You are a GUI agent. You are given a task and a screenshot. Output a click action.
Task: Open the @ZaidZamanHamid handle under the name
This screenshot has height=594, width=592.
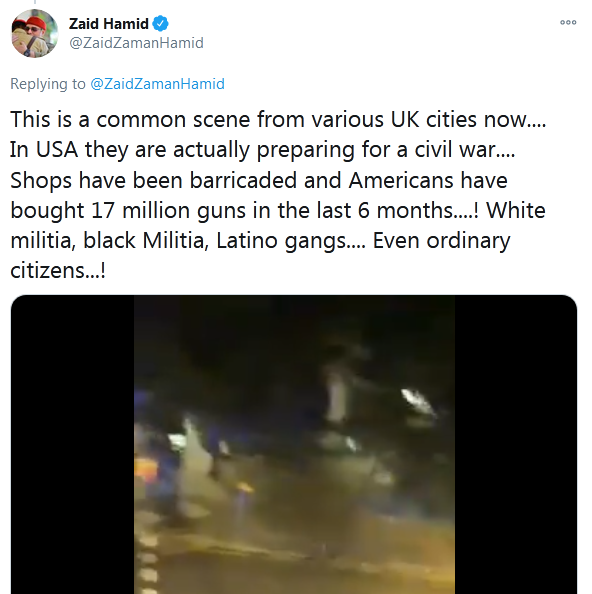coord(136,43)
